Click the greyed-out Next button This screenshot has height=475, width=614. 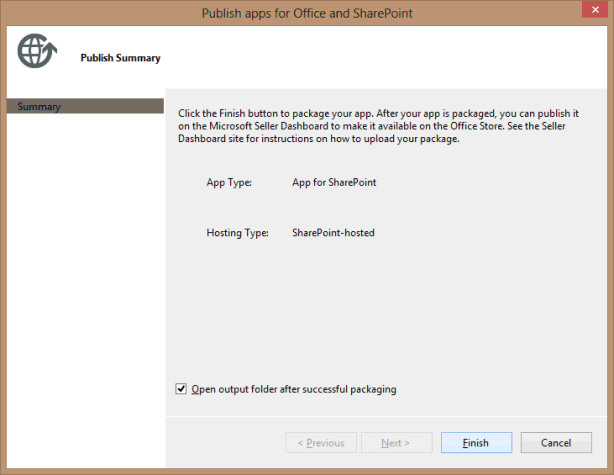(x=395, y=443)
